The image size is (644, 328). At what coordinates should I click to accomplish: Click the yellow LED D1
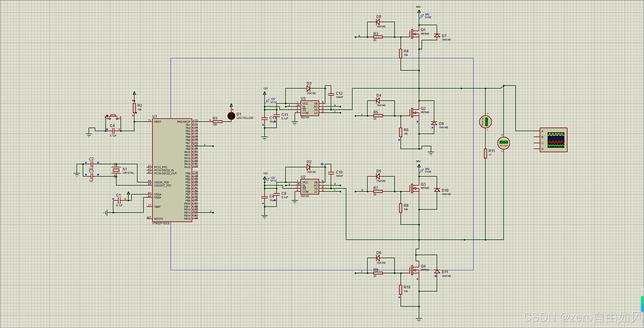231,116
